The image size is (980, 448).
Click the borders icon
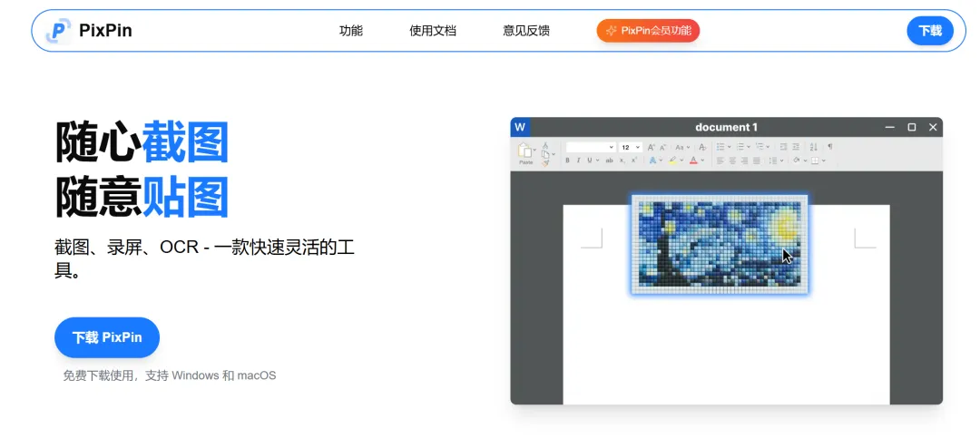click(815, 161)
